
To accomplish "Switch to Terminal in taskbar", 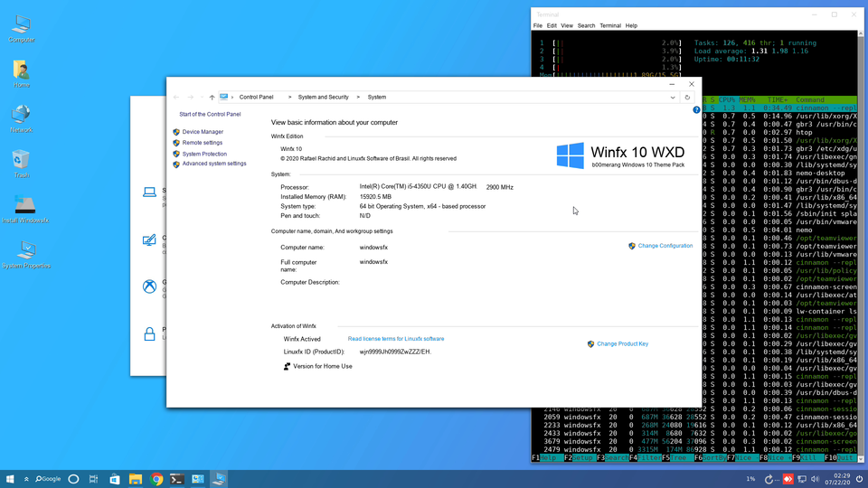I will pos(177,479).
